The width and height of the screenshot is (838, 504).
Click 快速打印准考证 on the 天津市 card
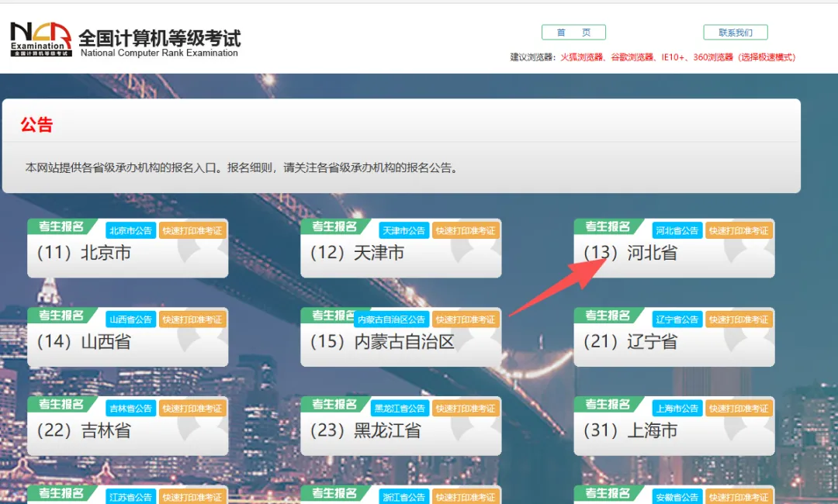466,230
